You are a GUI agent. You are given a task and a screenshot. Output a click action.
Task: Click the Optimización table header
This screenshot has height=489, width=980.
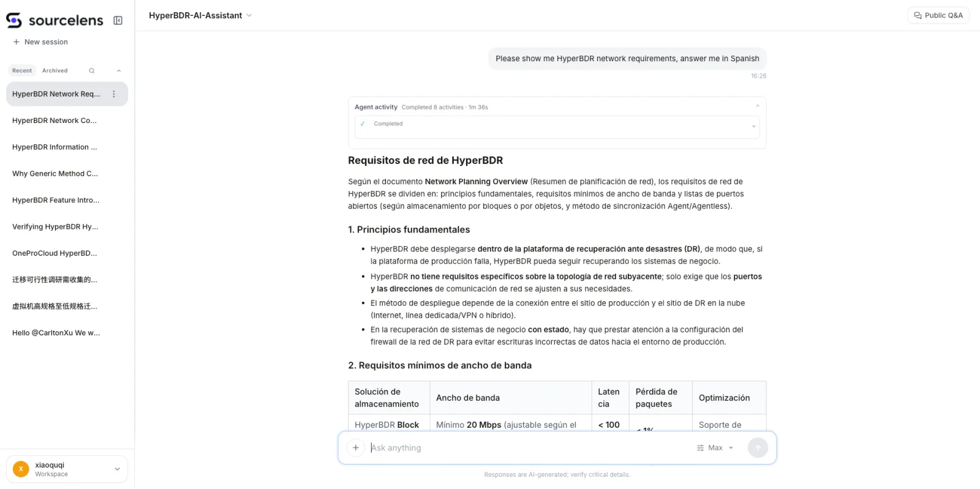[729, 398]
